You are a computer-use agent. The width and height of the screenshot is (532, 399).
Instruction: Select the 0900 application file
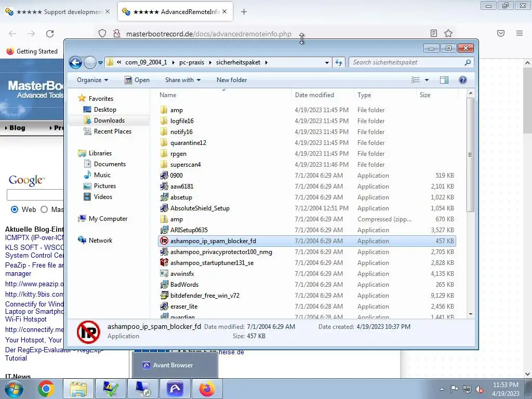pyautogui.click(x=176, y=176)
